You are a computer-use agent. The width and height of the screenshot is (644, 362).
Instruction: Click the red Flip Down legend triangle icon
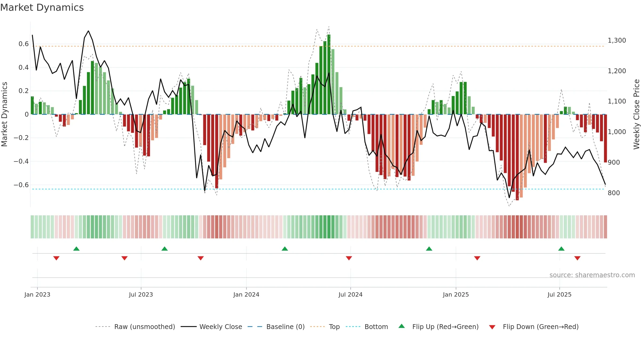click(x=492, y=327)
